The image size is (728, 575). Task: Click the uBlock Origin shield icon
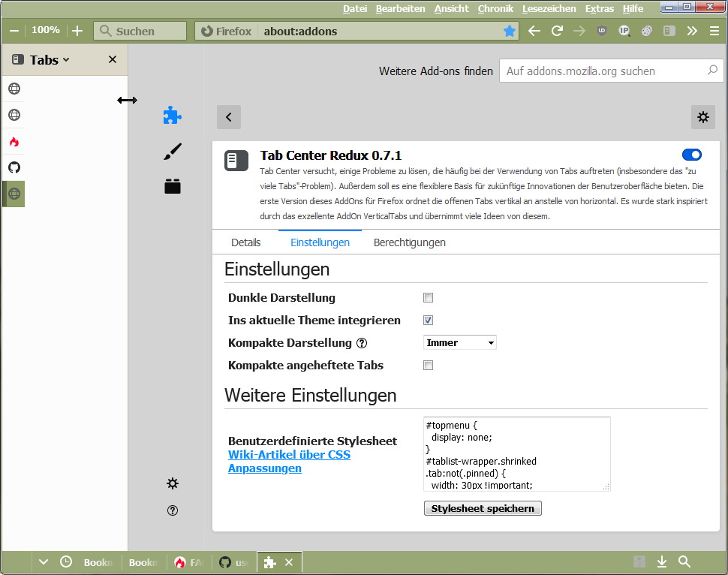602,31
